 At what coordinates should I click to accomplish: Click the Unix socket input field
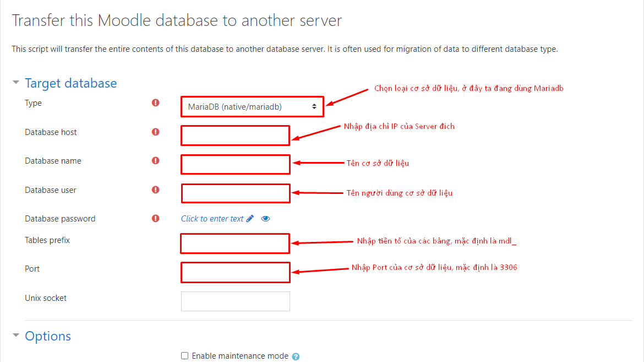point(235,301)
